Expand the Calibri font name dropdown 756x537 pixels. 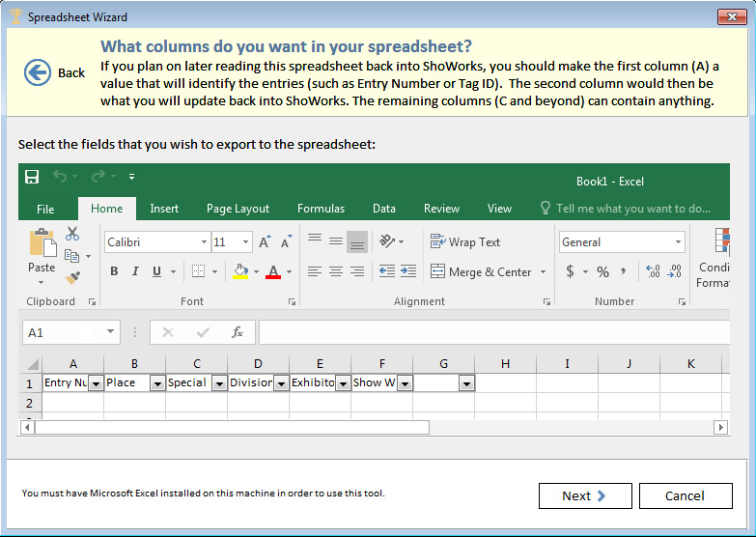coord(204,242)
